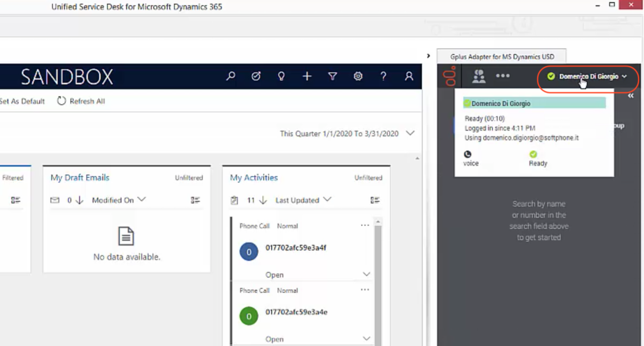Click the task flow target icon

click(x=256, y=76)
